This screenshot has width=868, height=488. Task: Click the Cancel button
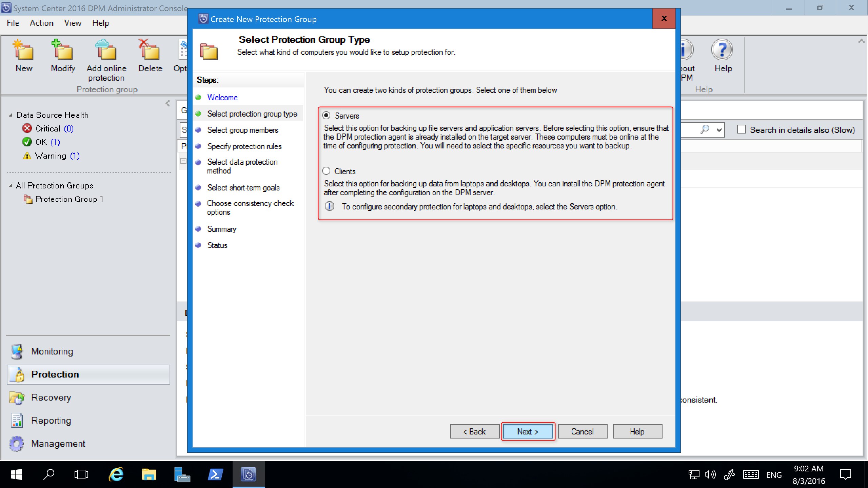pos(583,431)
